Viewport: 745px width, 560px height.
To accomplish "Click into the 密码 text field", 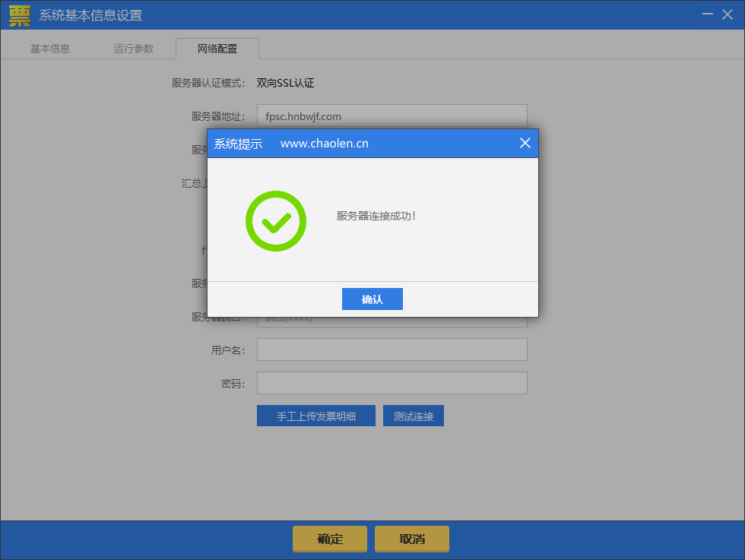I will (392, 383).
